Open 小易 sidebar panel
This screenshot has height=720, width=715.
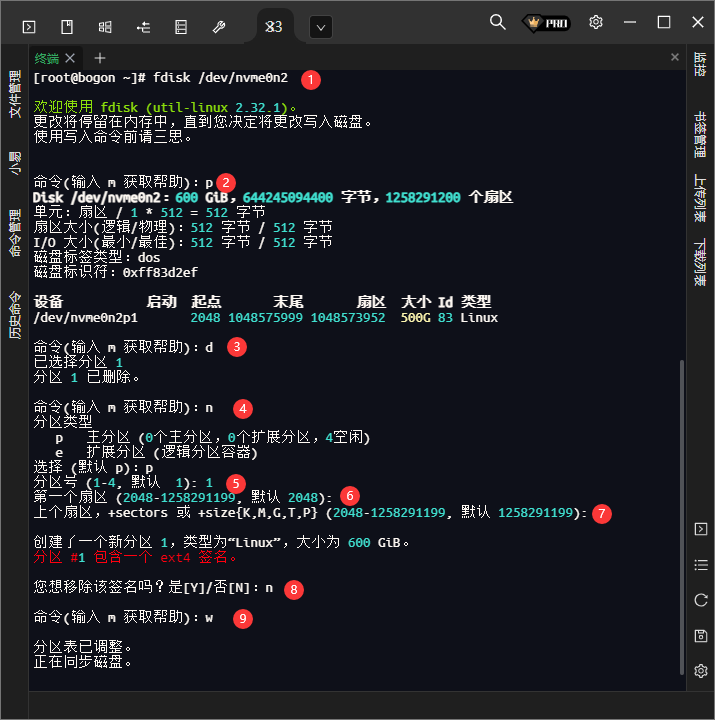pos(15,163)
